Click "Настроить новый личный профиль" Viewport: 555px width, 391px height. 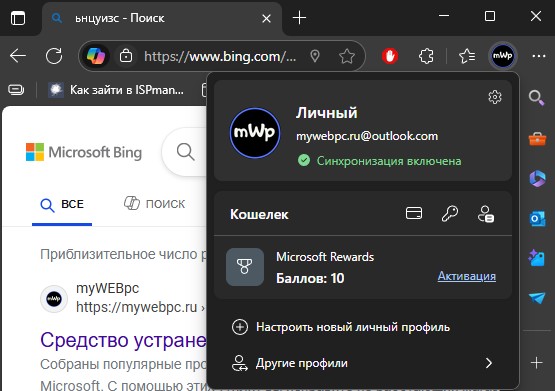341,327
